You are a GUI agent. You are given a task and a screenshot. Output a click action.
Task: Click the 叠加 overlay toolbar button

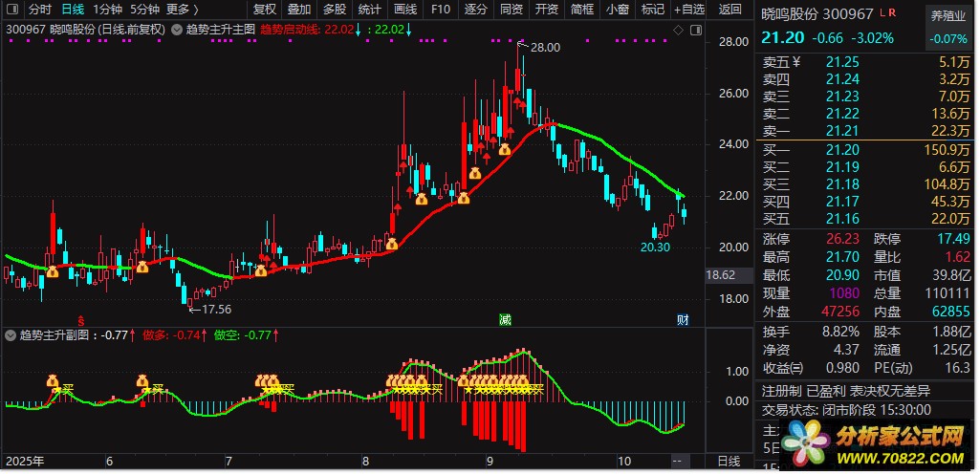point(299,10)
